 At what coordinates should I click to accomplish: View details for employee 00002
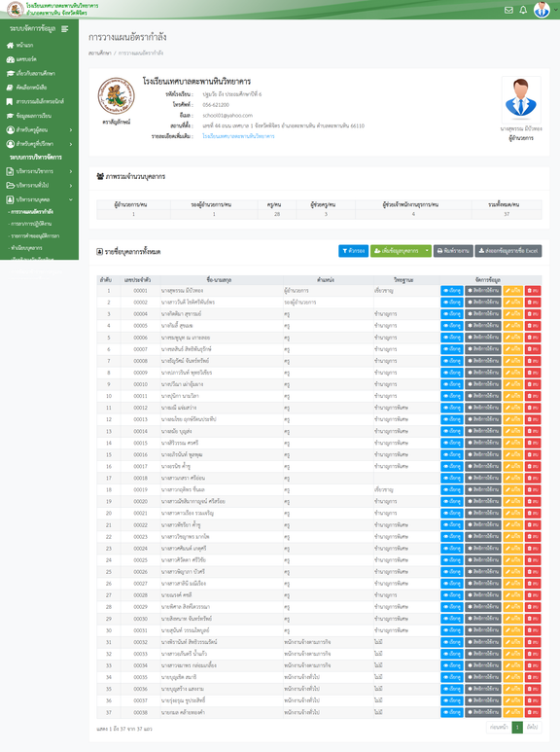tap(452, 303)
